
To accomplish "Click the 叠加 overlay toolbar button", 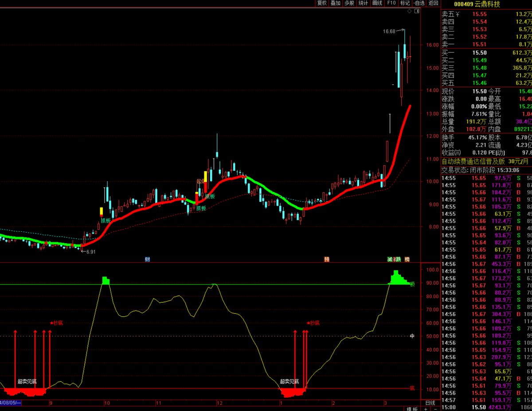I will (x=336, y=3).
